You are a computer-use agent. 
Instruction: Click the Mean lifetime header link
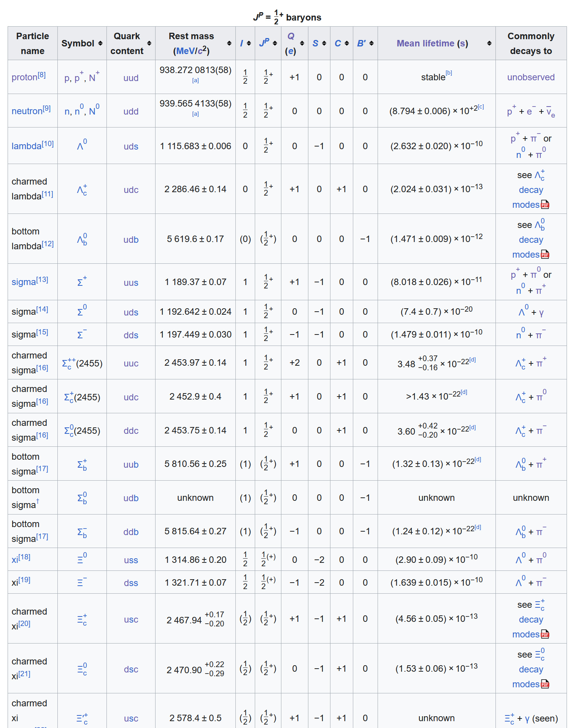point(425,43)
